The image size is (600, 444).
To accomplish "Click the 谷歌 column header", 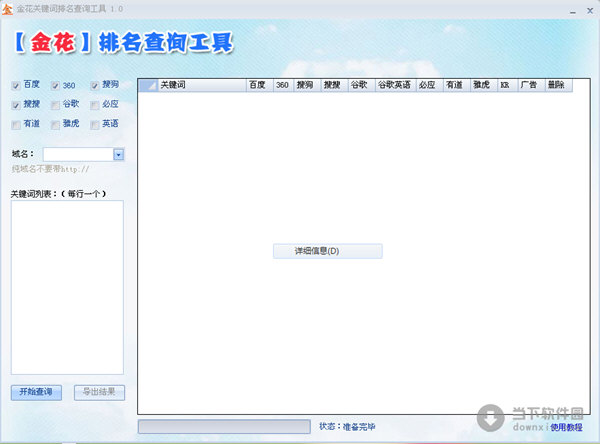I will click(x=362, y=85).
